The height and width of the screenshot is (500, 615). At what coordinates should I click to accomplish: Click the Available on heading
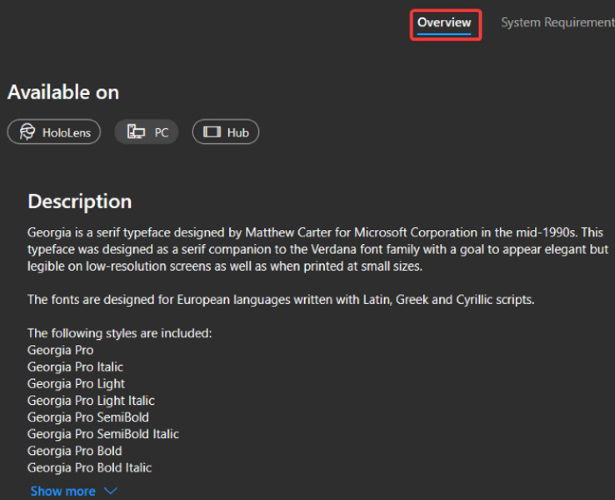point(63,92)
